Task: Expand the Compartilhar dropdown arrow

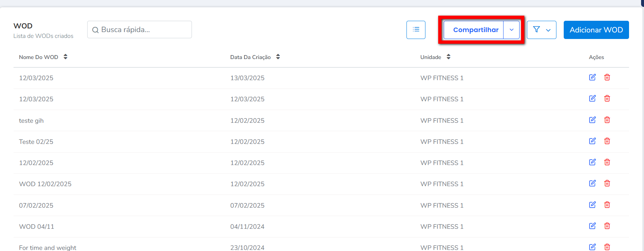Action: pos(511,30)
